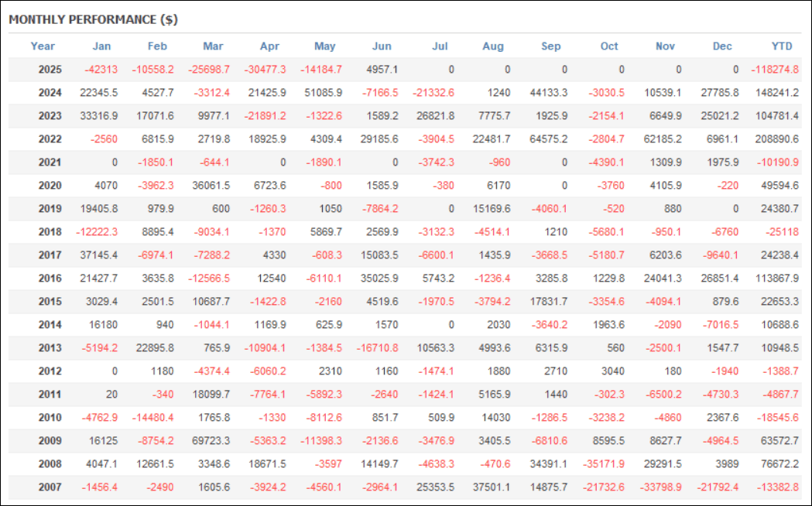812x506 pixels.
Task: Select the 2023 year row label
Action: (x=50, y=116)
